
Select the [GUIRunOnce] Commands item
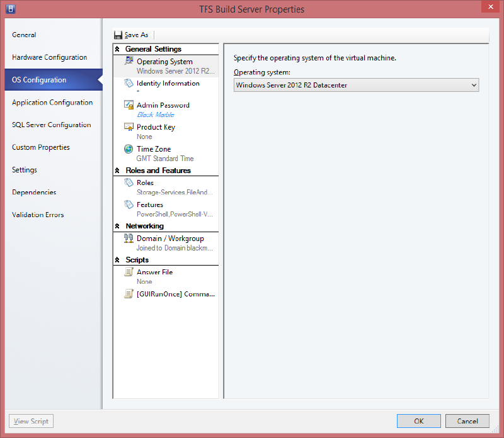pyautogui.click(x=166, y=294)
